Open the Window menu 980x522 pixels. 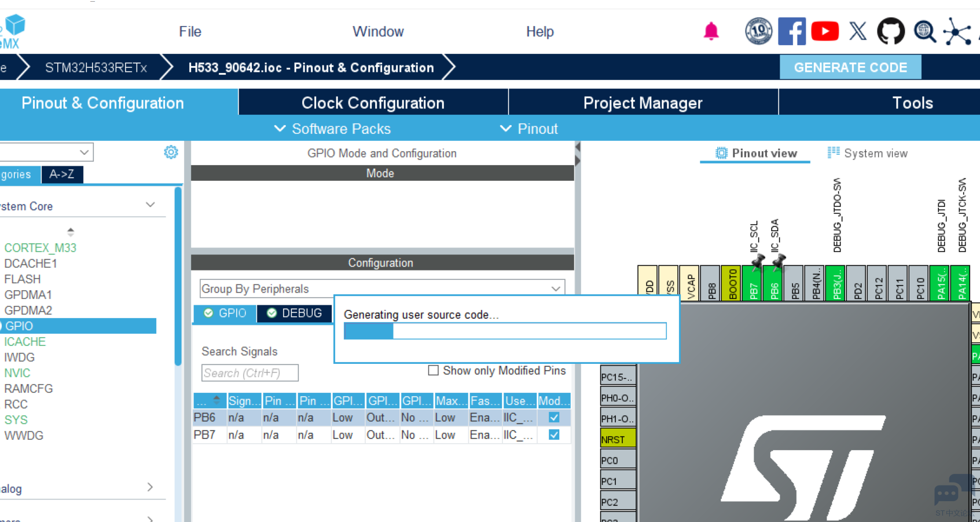pyautogui.click(x=378, y=31)
